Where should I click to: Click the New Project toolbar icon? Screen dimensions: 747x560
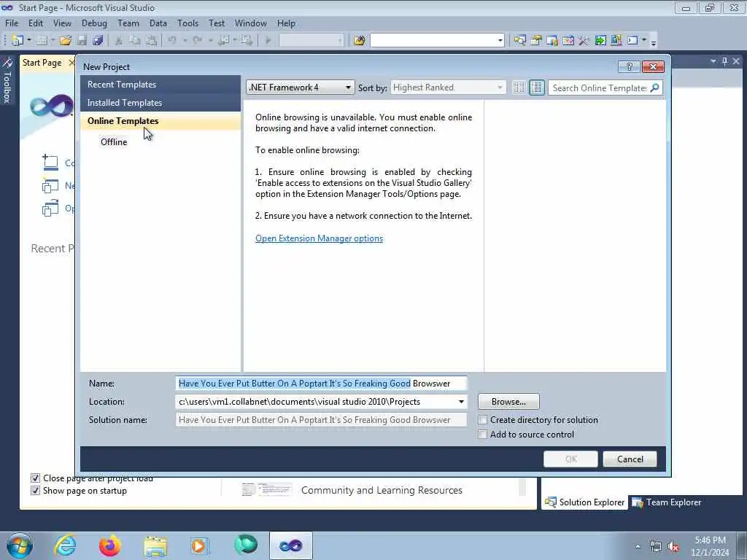tap(18, 41)
